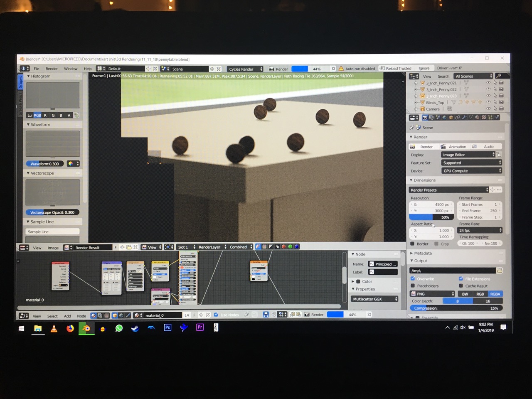Open the PNG file format dropdown
The width and height of the screenshot is (532, 399).
[432, 294]
